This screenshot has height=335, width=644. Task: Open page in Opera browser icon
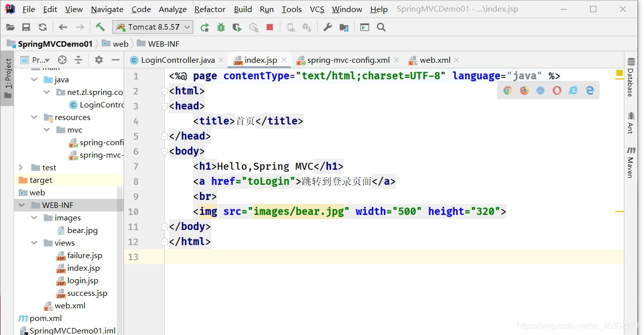557,90
